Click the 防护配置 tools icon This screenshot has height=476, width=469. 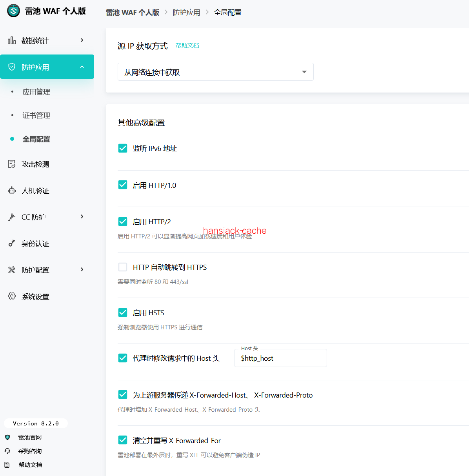(12, 270)
